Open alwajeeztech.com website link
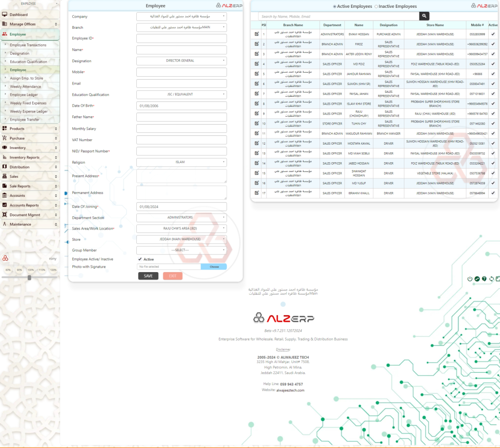This screenshot has width=500, height=448. (290, 390)
